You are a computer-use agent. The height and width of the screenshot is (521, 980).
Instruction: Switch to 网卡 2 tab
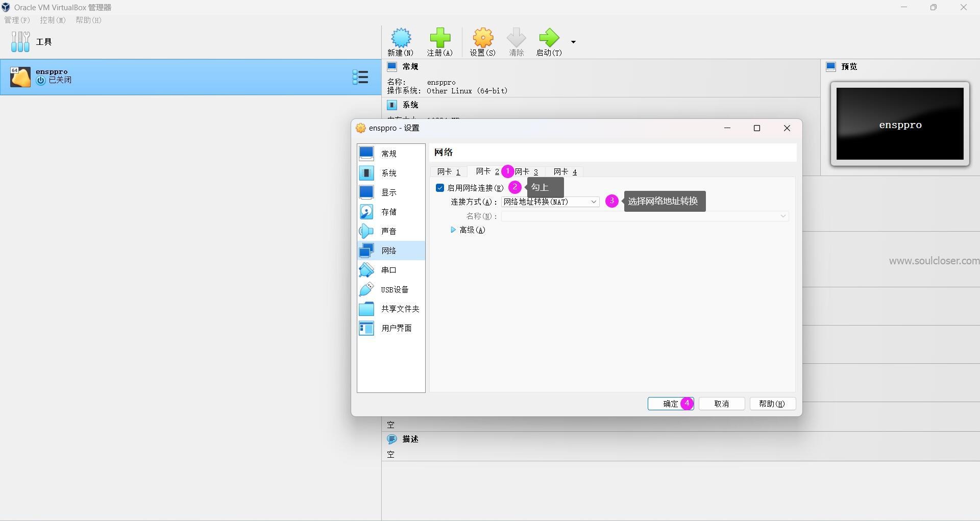[487, 171]
